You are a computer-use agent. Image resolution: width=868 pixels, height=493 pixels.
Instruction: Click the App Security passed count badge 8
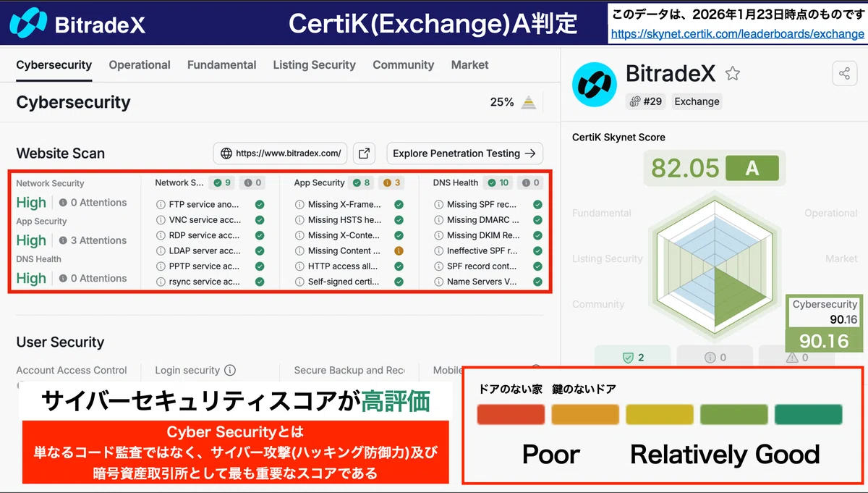click(362, 183)
